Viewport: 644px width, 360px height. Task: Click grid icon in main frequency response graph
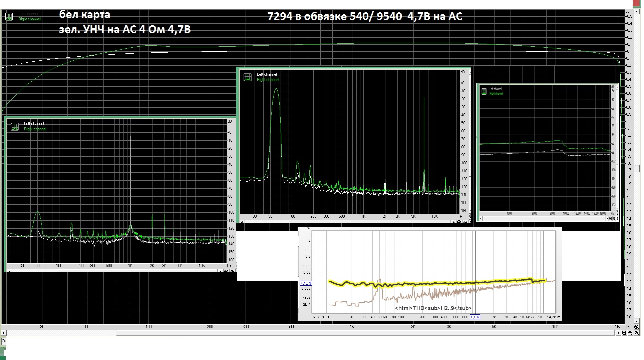click(9, 16)
